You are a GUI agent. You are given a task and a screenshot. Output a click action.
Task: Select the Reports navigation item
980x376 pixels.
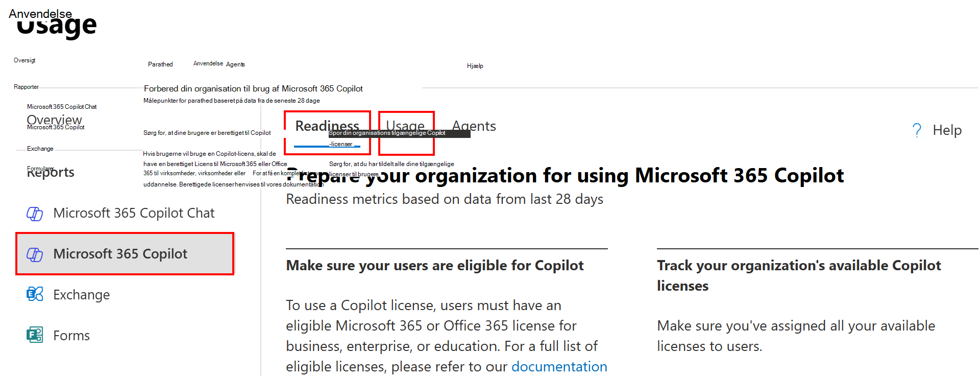pyautogui.click(x=51, y=172)
